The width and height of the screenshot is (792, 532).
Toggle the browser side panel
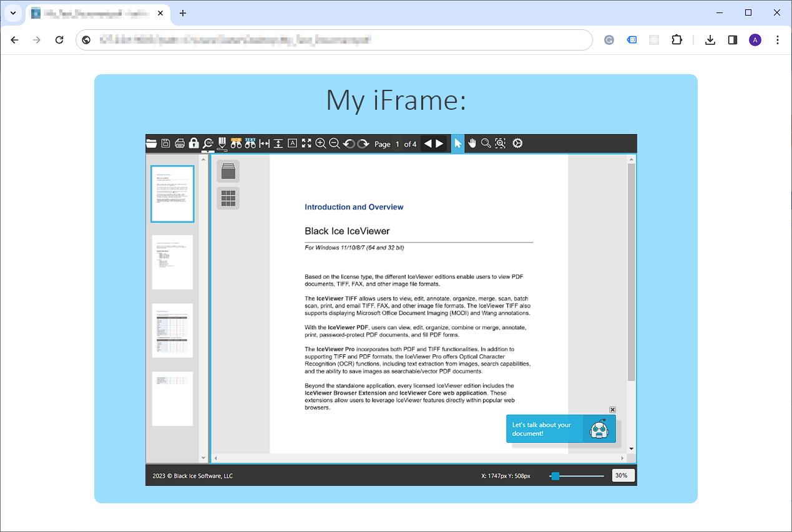coord(733,40)
